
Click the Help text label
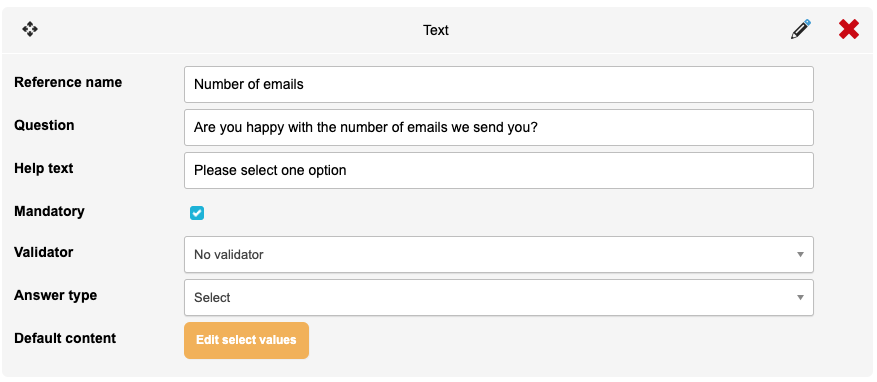(x=44, y=168)
